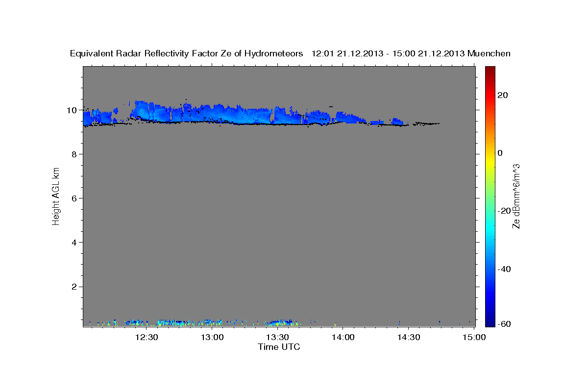The width and height of the screenshot is (588, 392).
Task: Click the '15:00' time tick label
Action: 474,337
